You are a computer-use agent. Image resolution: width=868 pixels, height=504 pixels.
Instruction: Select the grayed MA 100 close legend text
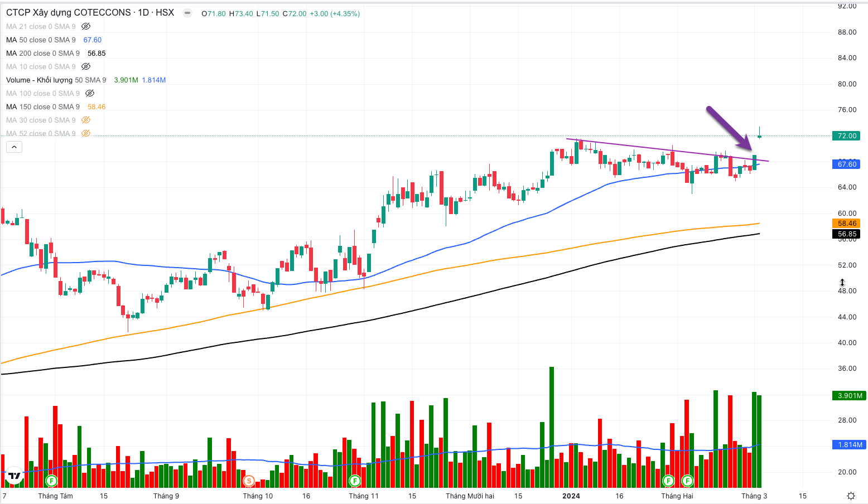(x=43, y=93)
